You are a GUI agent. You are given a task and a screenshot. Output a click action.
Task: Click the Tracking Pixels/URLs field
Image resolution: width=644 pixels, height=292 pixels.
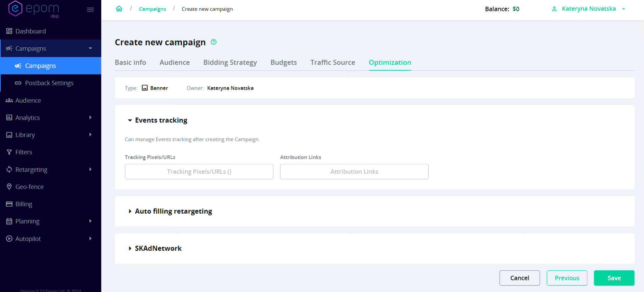(199, 172)
